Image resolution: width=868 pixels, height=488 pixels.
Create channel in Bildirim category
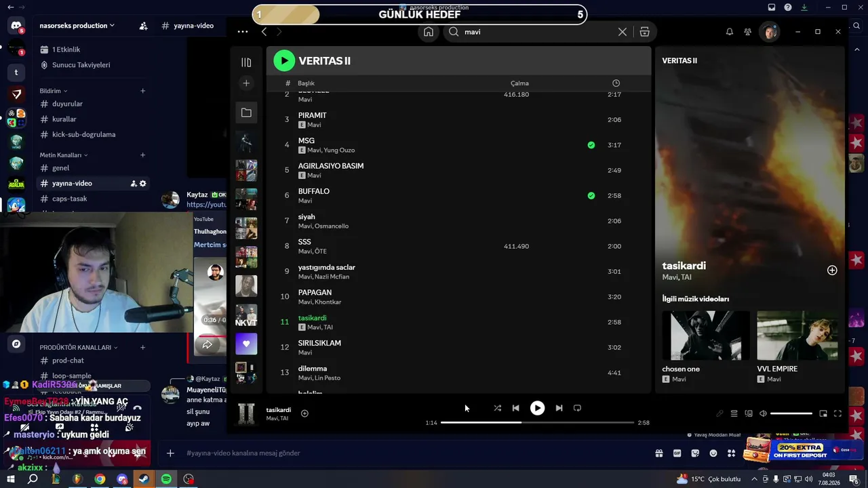(x=142, y=91)
